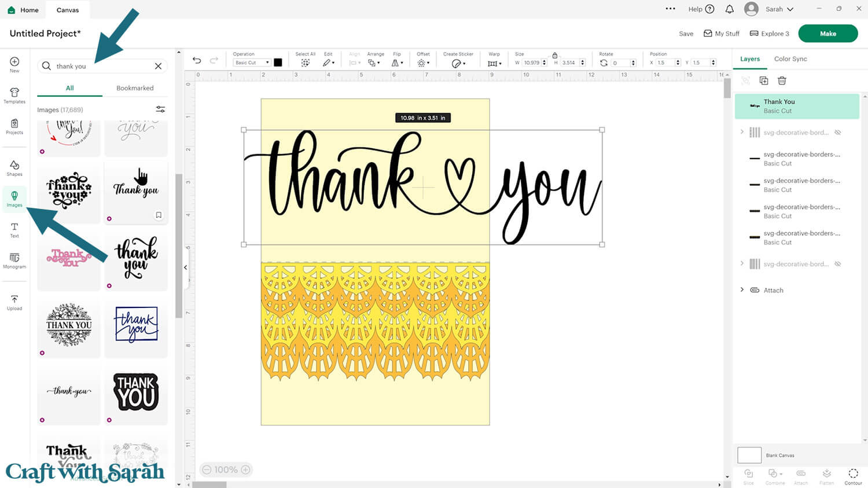Collapse the images side panel

(x=186, y=267)
